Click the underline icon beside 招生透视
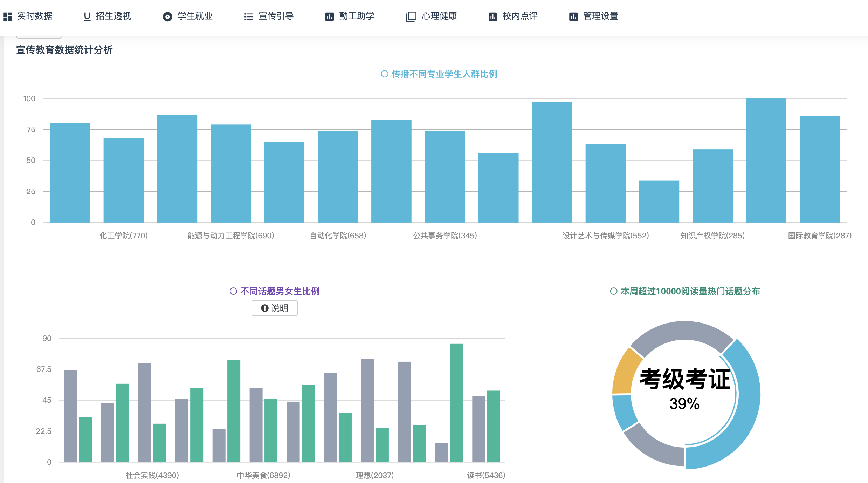The width and height of the screenshot is (868, 483). (x=87, y=16)
